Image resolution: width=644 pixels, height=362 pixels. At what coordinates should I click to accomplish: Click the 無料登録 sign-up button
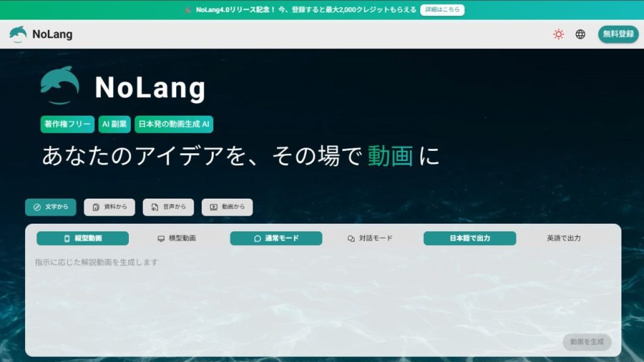click(618, 34)
